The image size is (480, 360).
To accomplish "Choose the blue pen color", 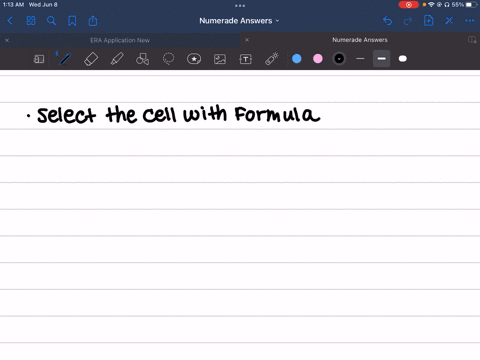I will 297,59.
